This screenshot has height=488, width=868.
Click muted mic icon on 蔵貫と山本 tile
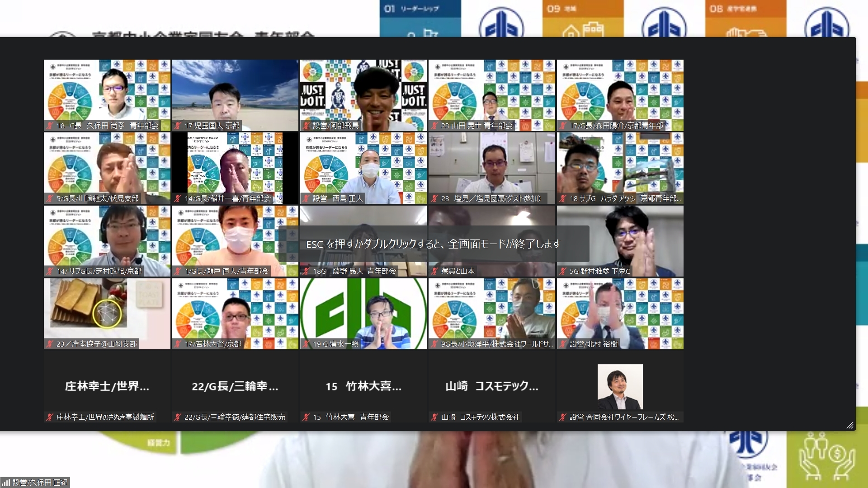434,271
